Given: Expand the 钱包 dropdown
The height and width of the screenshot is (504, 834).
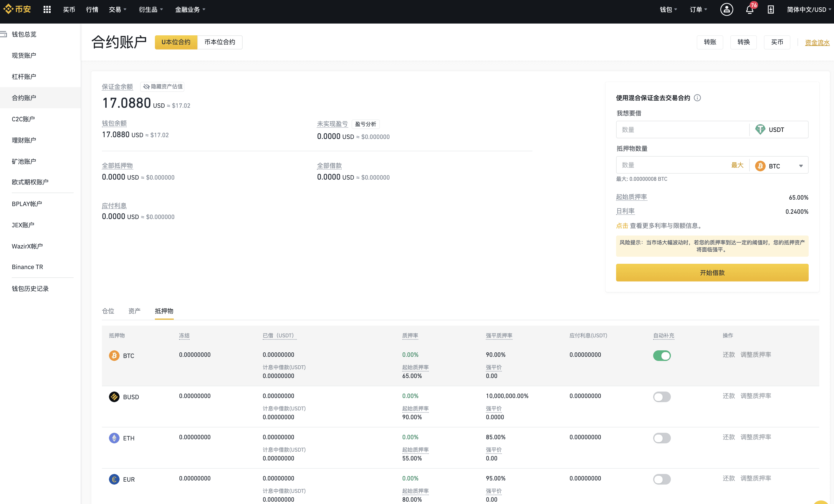Looking at the screenshot, I should coord(668,9).
